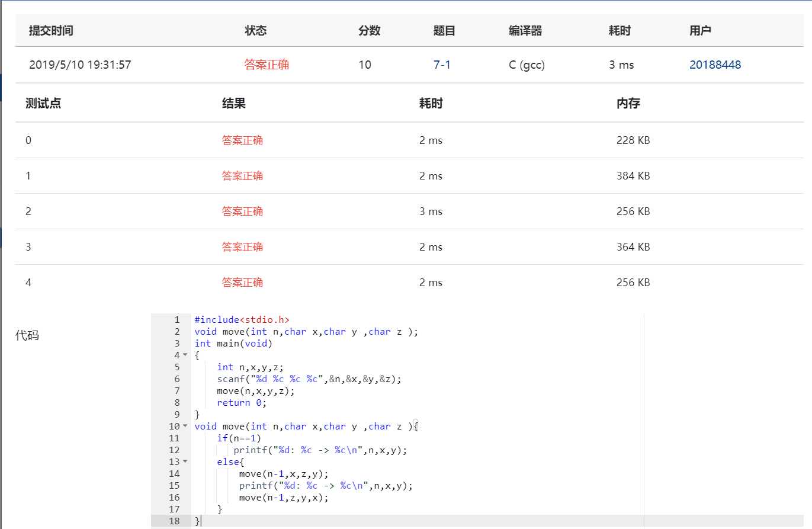Click the compiler value C (gcc)

click(527, 65)
